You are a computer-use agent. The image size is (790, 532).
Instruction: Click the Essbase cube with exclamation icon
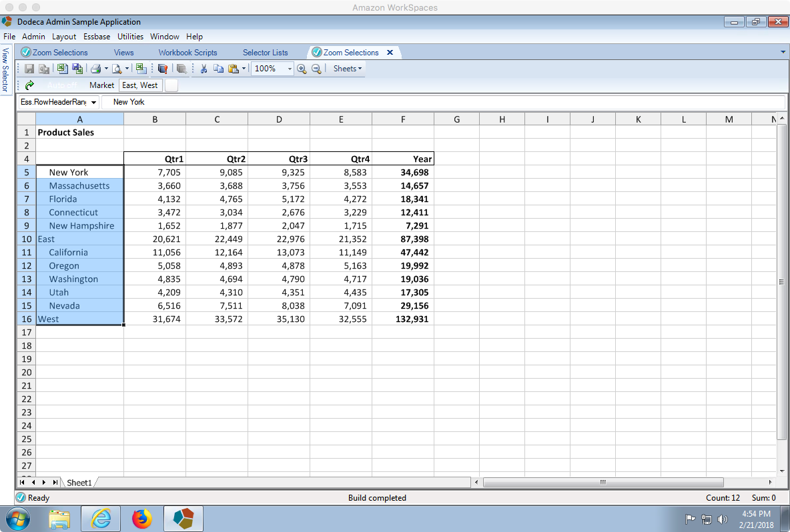tap(162, 69)
